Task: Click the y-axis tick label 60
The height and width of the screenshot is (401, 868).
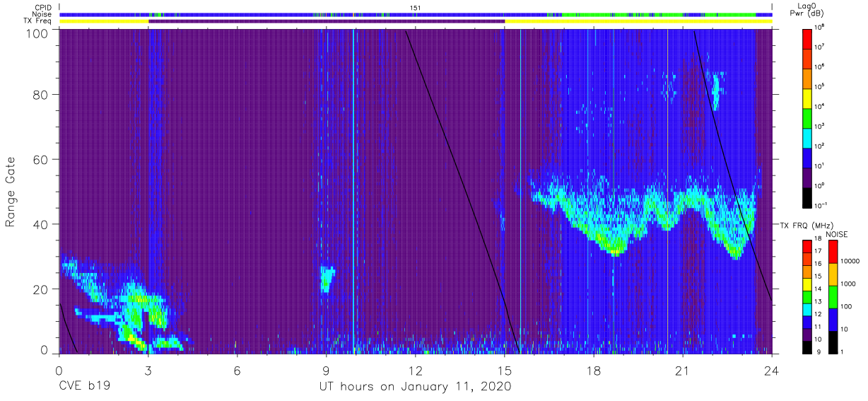Action: point(41,159)
